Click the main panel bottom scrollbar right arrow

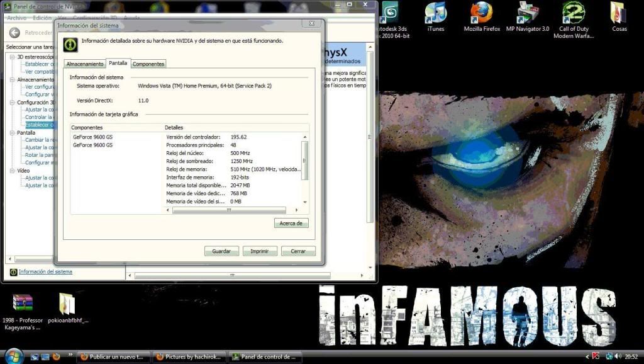[x=362, y=276]
